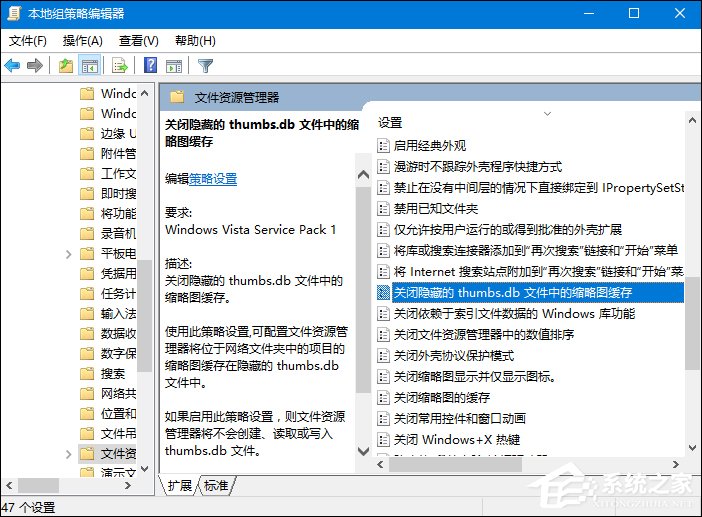
Task: Open the 文件(F) menu
Action: click(x=28, y=41)
